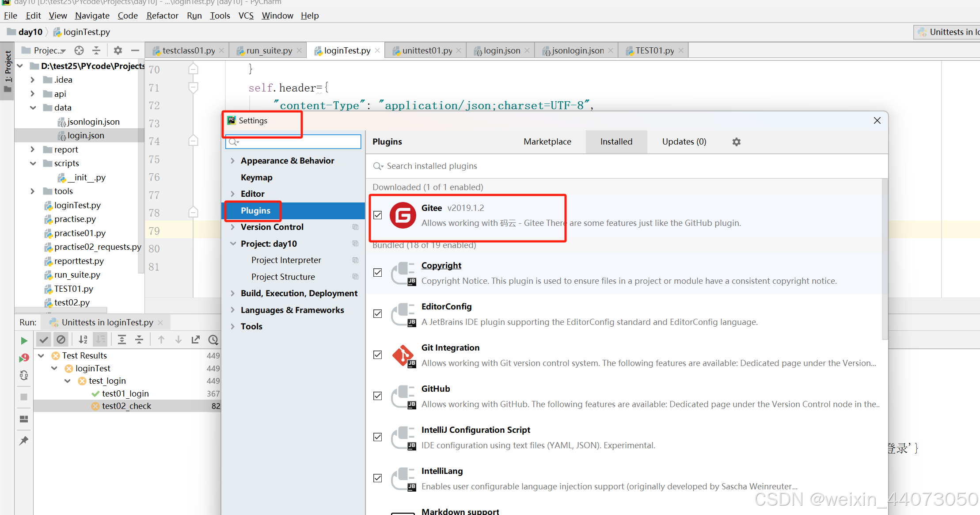
Task: Disable the Gitee plugin checkbox
Action: pos(377,215)
